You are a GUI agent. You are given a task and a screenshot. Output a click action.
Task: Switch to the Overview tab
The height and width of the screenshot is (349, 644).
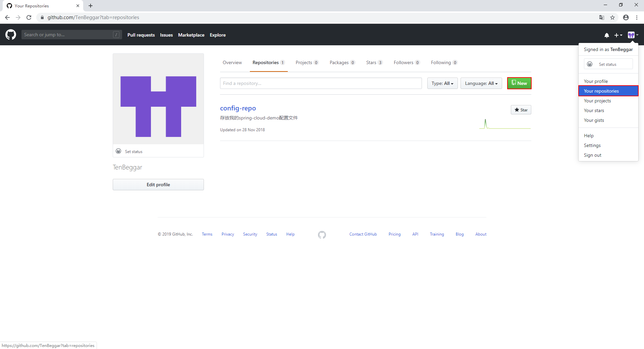(232, 62)
